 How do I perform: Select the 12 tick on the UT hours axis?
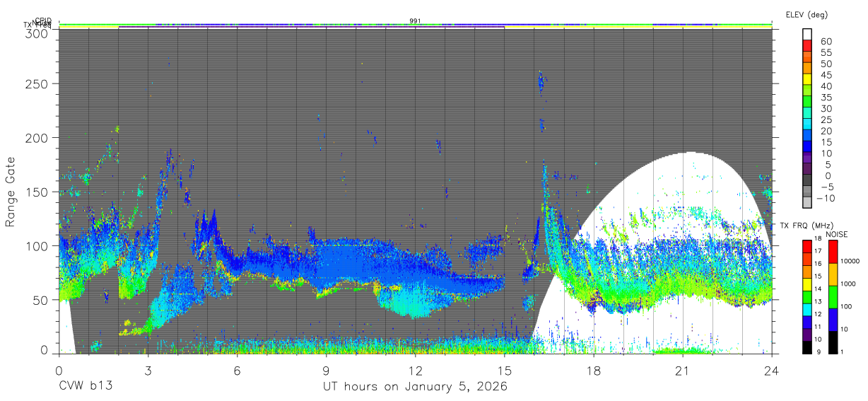pos(416,369)
